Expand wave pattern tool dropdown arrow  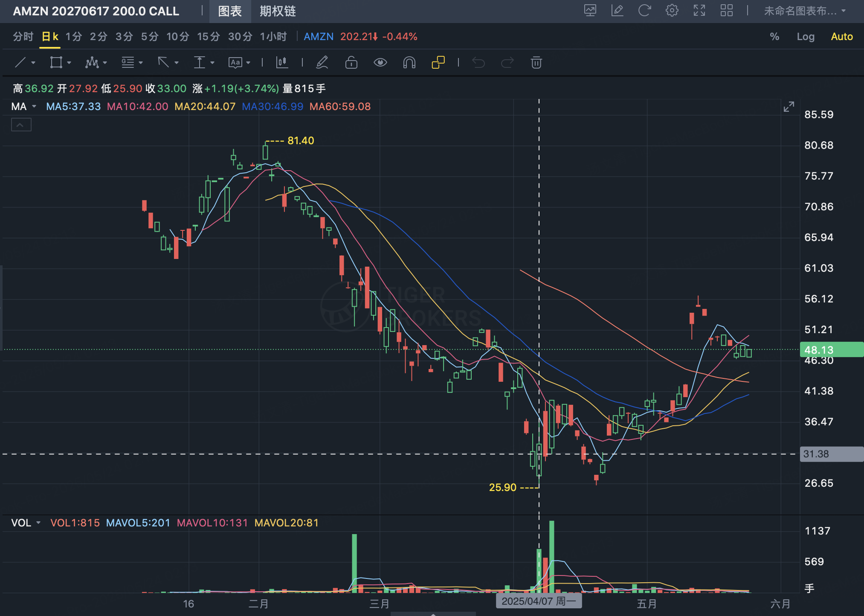(x=105, y=63)
